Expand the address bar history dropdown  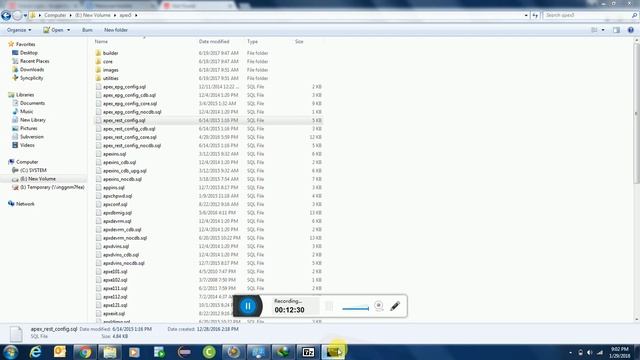526,15
